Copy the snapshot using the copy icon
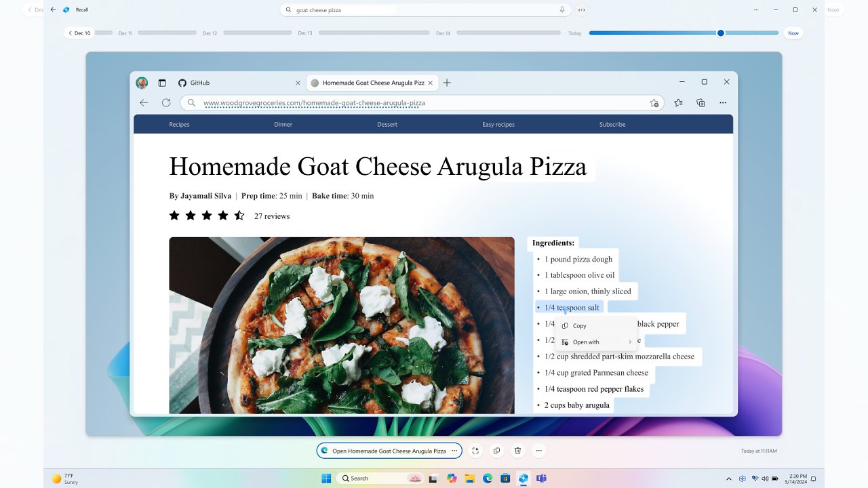This screenshot has height=488, width=868. pos(497,451)
